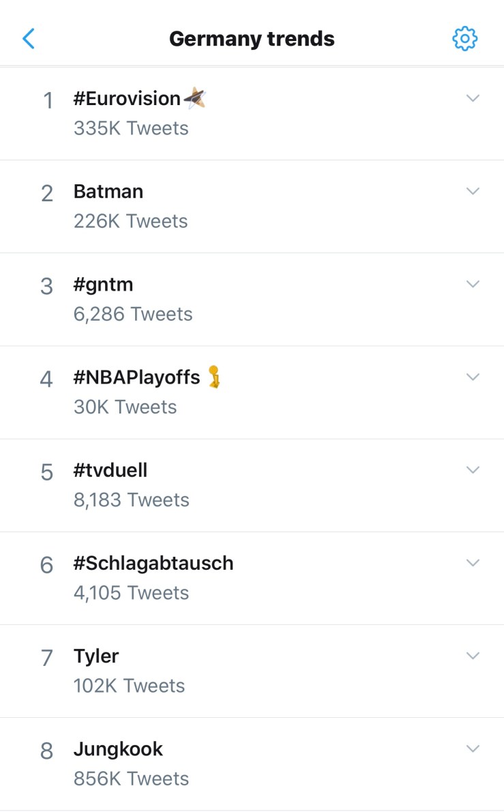Image resolution: width=504 pixels, height=812 pixels.
Task: Tap the Eurovision hashtag emoji icon
Action: pyautogui.click(x=195, y=98)
